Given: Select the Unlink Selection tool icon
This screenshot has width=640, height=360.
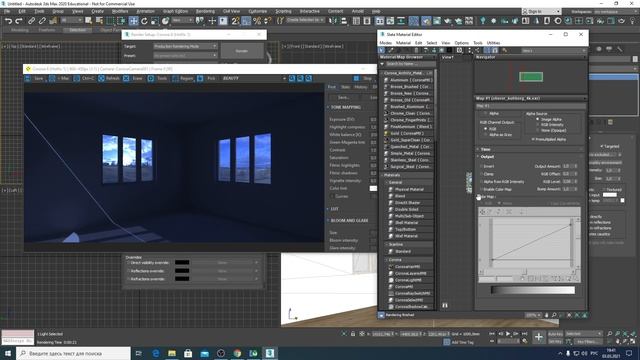Looking at the screenshot, I should [x=42, y=21].
